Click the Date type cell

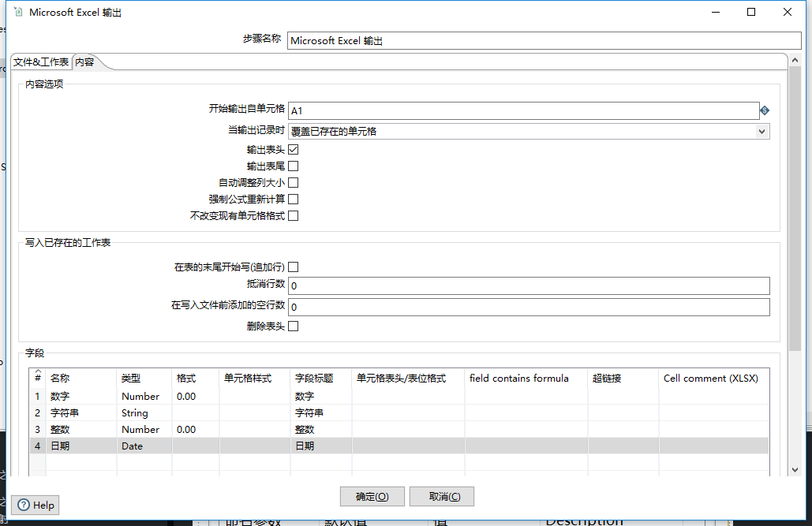pyautogui.click(x=144, y=446)
